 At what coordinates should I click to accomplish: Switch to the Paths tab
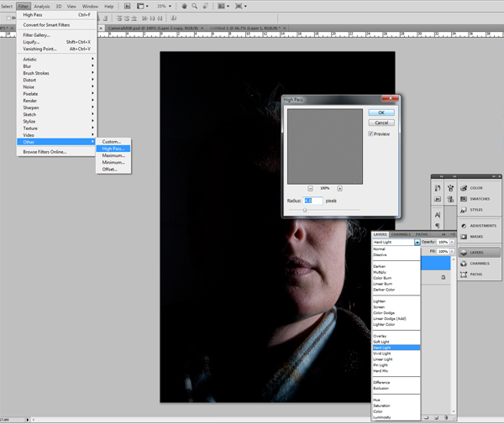[x=422, y=234]
